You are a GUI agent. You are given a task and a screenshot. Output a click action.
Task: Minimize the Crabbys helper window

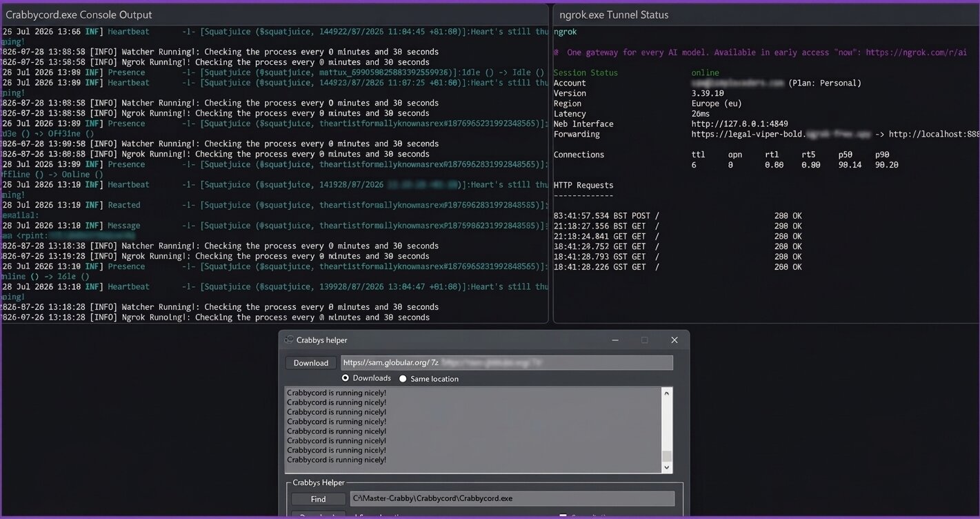(x=615, y=340)
